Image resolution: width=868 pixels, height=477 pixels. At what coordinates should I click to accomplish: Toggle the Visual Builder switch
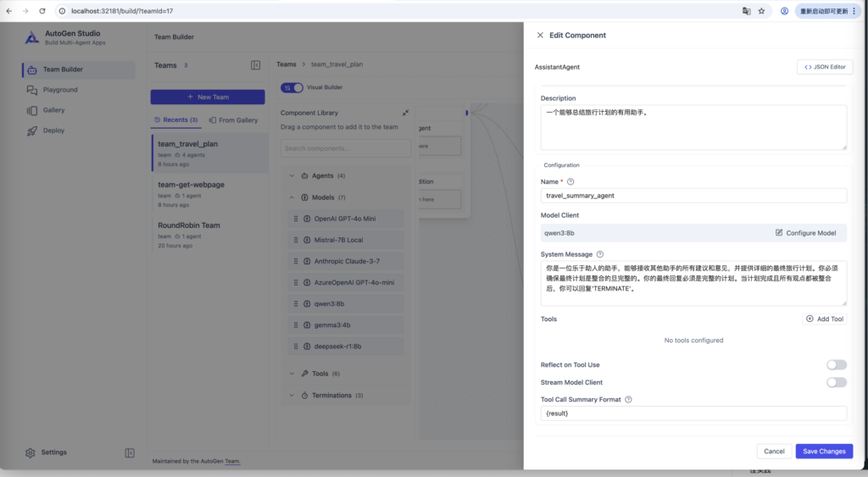tap(292, 87)
